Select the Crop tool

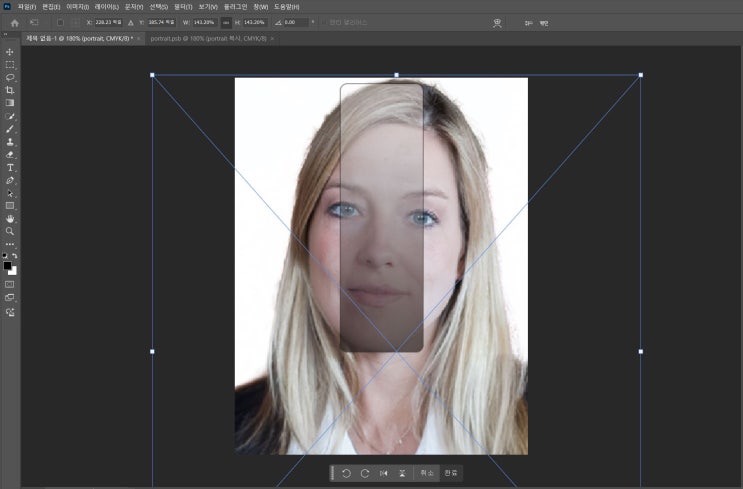point(10,90)
